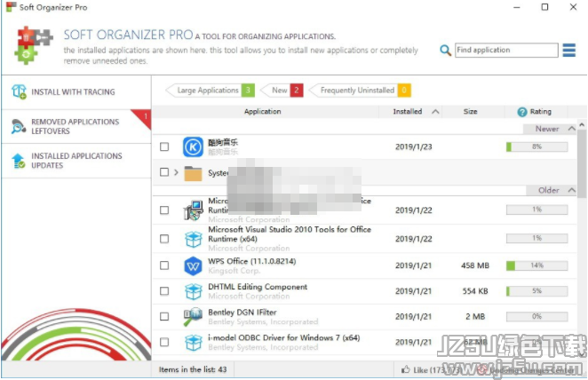588x380 pixels.
Task: Click Items in the list: 43 status text
Action: tap(193, 370)
